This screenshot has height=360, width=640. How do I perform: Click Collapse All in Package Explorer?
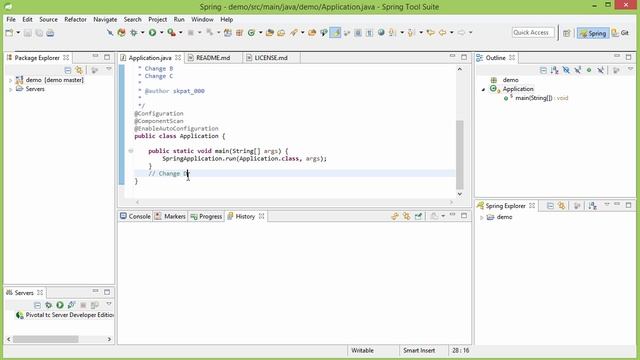coord(68,70)
